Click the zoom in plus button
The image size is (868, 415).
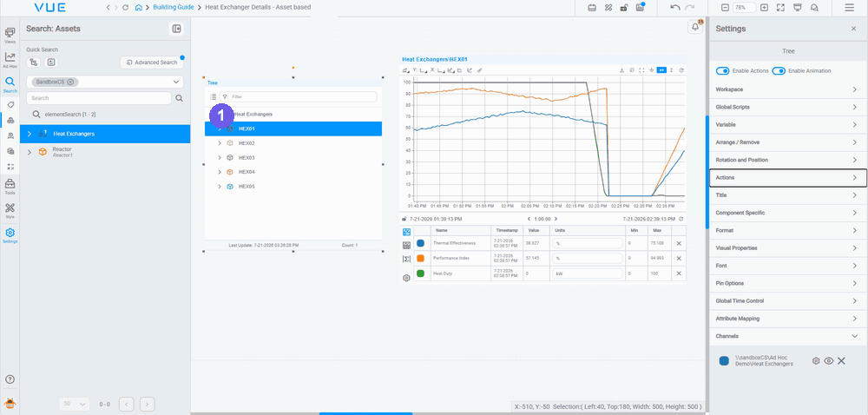point(764,8)
